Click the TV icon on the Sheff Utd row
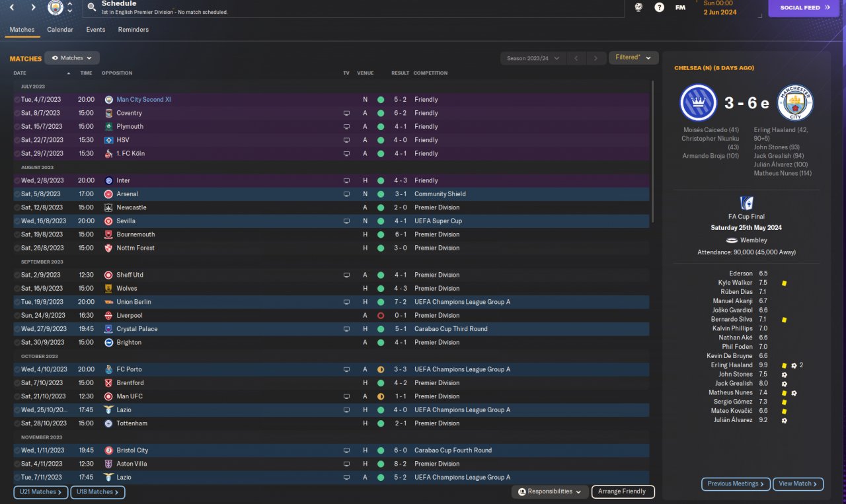 tap(346, 275)
